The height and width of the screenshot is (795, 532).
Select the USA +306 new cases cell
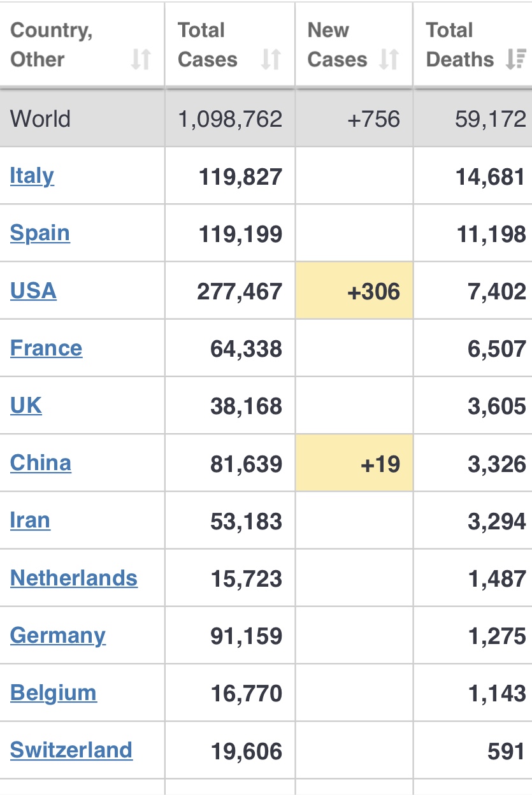pos(354,290)
